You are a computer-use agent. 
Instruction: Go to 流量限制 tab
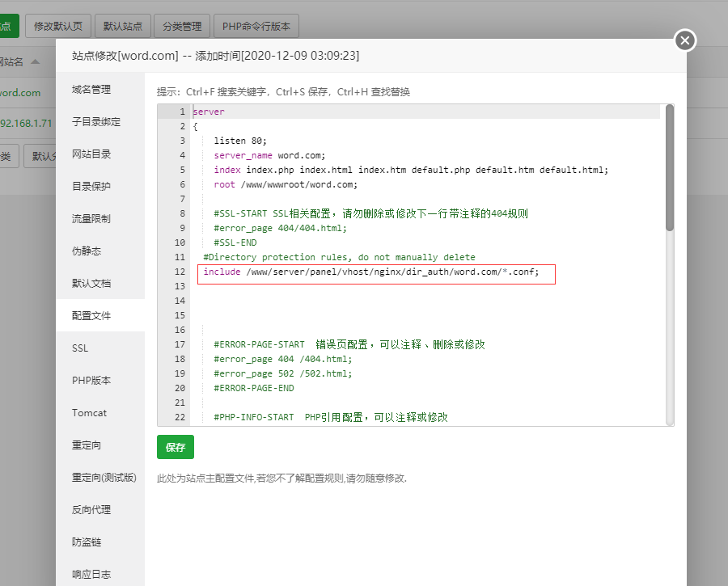(91, 219)
